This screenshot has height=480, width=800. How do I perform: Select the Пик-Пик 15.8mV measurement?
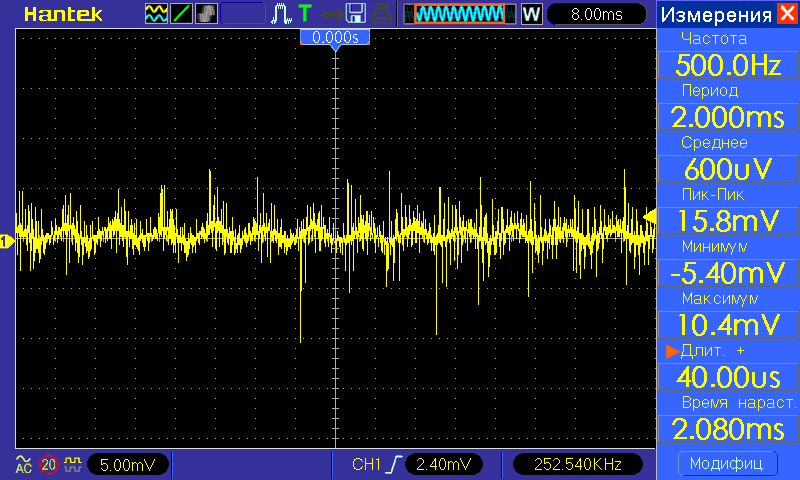727,221
